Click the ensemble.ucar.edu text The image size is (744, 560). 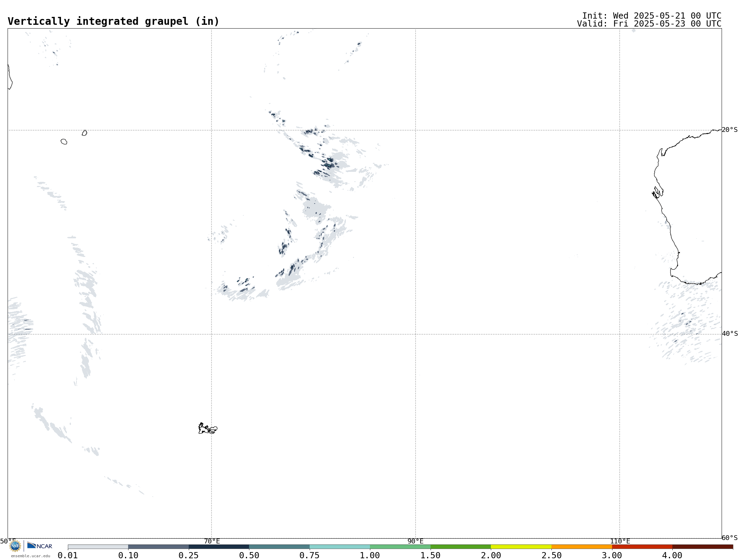tap(30, 556)
